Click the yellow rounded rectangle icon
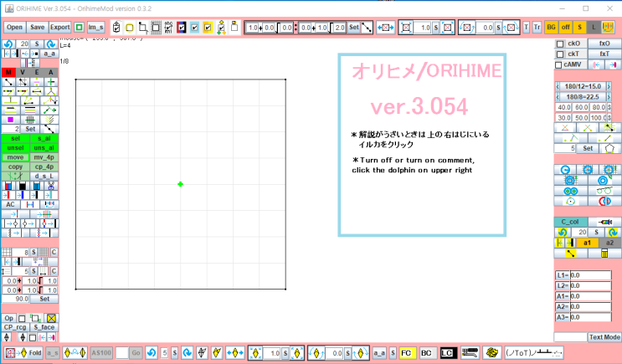 [129, 28]
